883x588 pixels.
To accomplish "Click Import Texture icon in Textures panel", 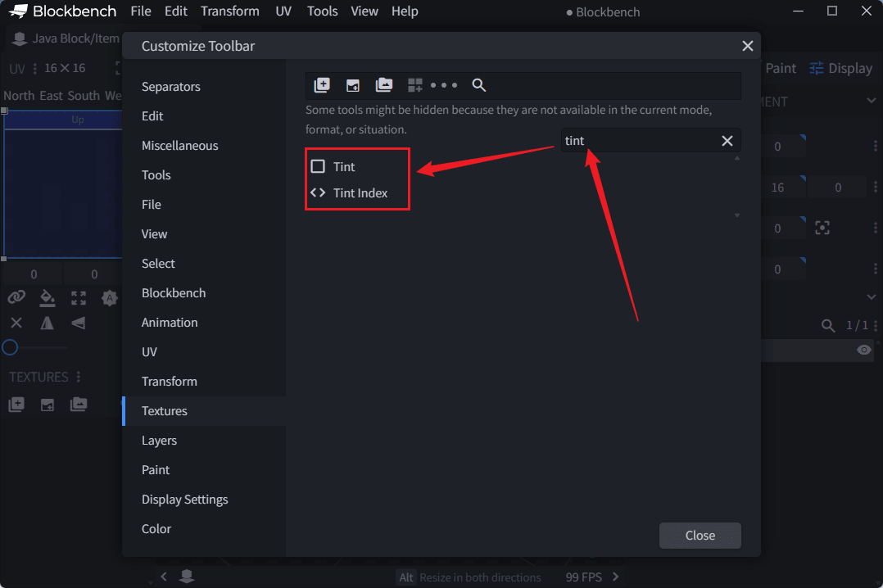I will coord(16,405).
